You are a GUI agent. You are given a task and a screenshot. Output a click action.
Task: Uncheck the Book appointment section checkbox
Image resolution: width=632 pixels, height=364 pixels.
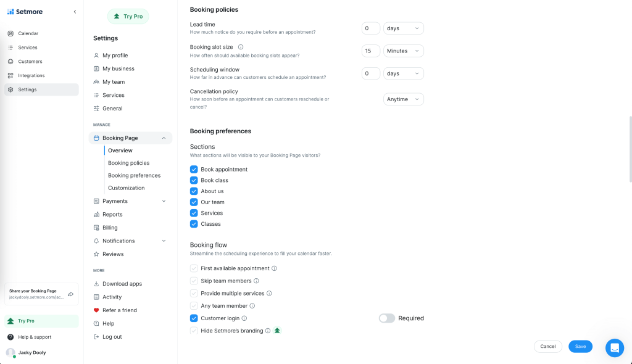pos(194,170)
